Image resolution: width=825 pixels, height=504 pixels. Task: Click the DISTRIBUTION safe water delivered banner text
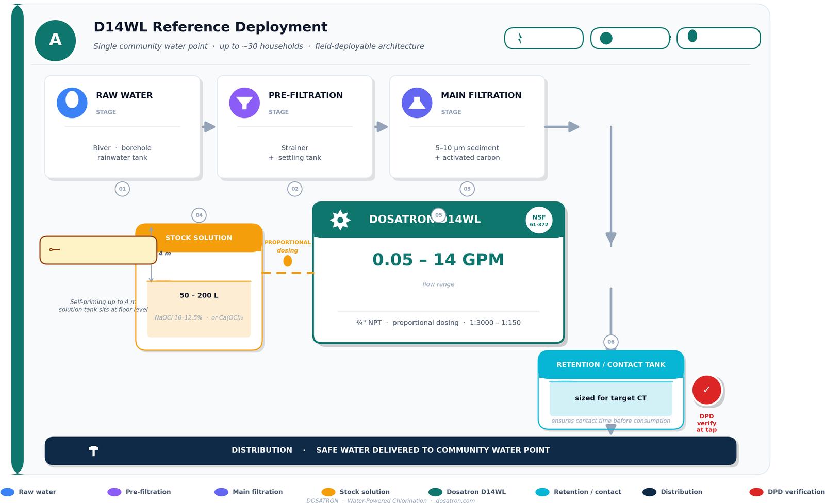391,450
